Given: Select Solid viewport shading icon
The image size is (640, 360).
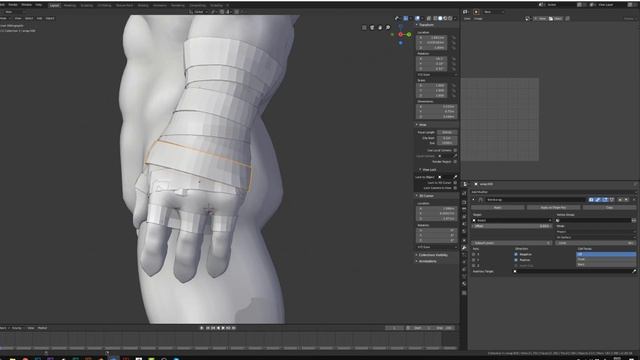Looking at the screenshot, I should tap(440, 18).
